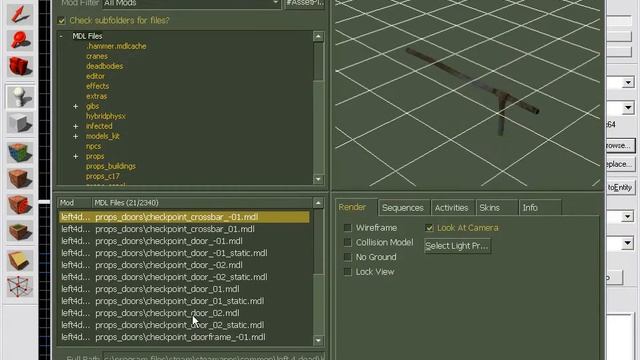Click folder tree scrollbar down arrow
This screenshot has width=640, height=360.
(x=318, y=179)
